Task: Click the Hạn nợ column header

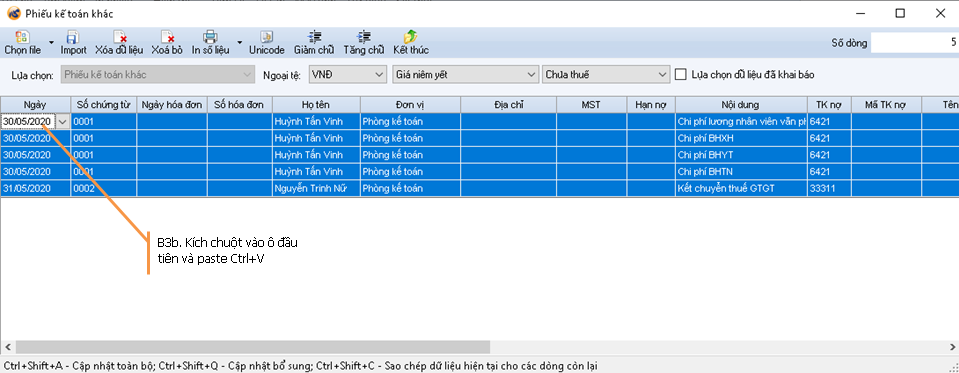Action: pos(651,105)
